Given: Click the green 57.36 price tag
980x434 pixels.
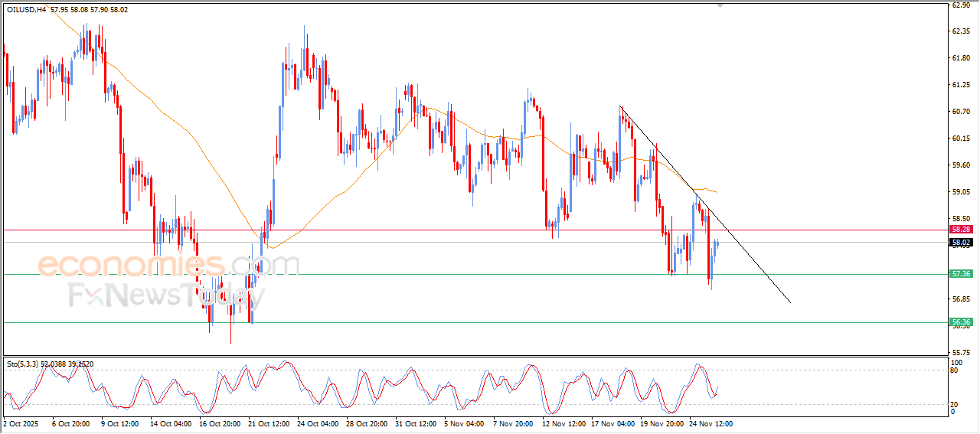Looking at the screenshot, I should click(960, 274).
